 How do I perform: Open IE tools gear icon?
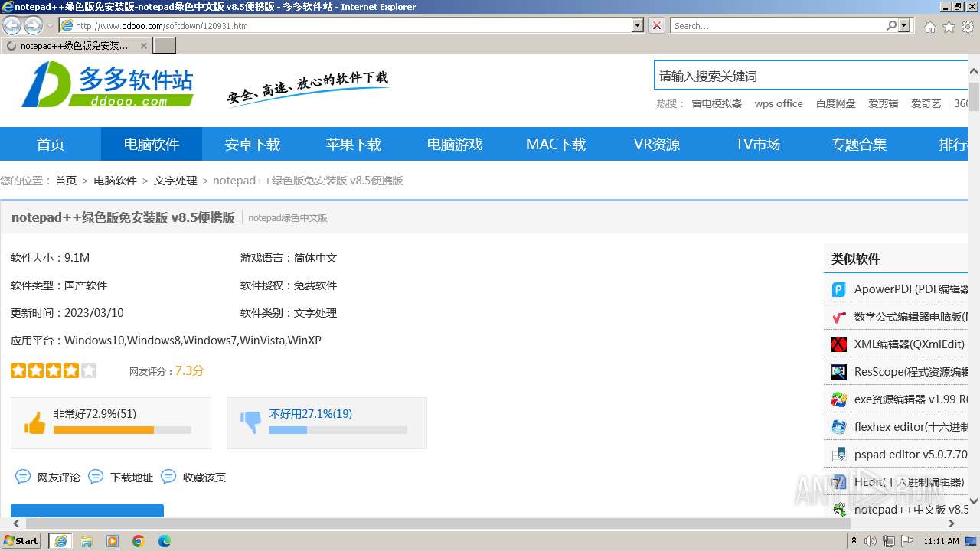click(x=969, y=27)
